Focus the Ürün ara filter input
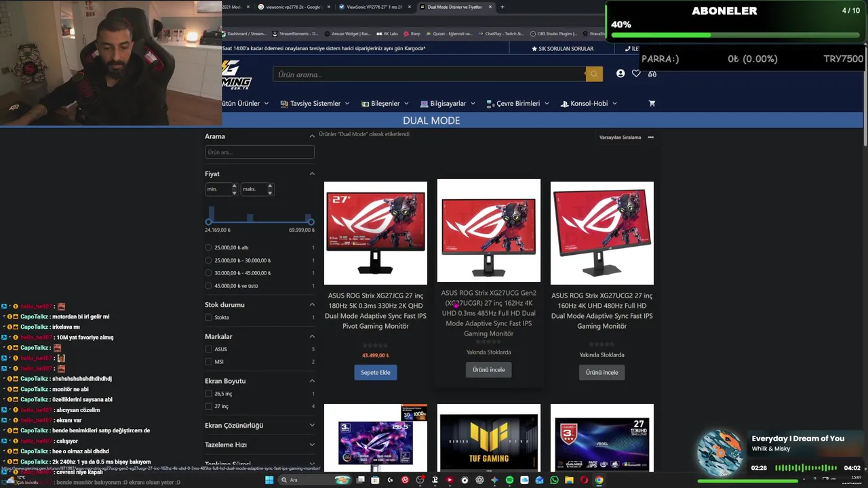This screenshot has width=868, height=488. click(260, 152)
